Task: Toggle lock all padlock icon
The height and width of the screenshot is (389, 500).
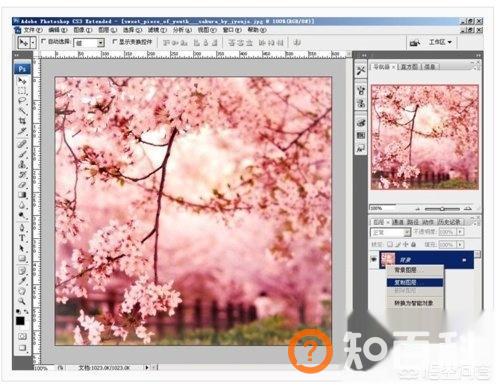Action: click(413, 245)
